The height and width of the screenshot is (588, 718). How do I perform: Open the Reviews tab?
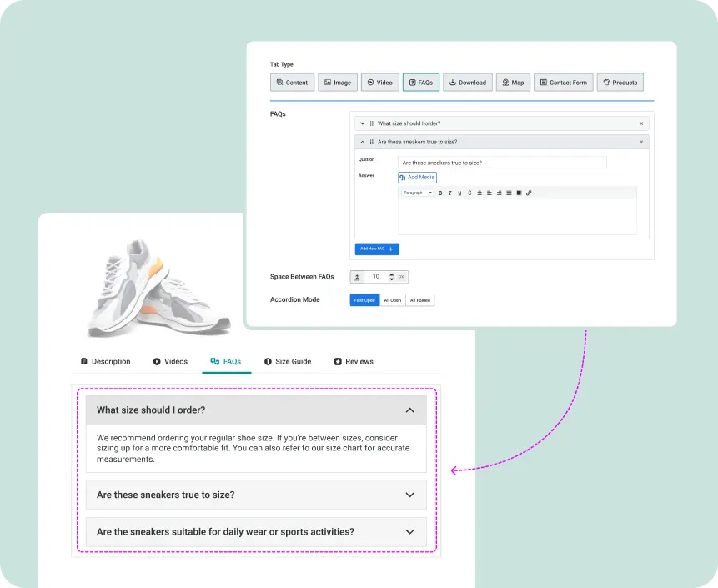(354, 362)
